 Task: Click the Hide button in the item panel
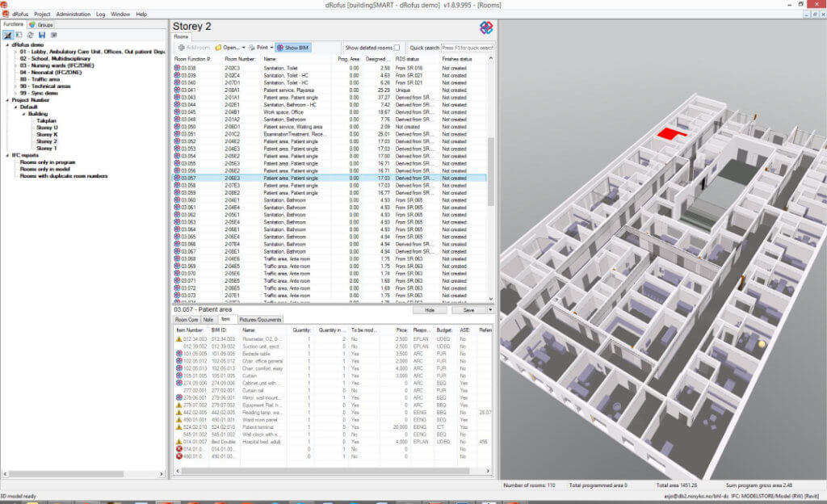[x=431, y=309]
